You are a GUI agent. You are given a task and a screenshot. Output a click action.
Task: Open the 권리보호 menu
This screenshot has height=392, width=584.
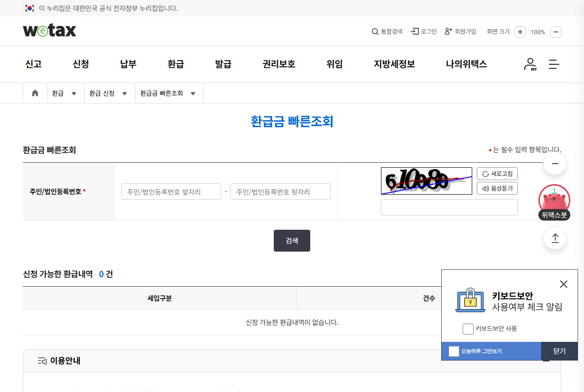click(x=279, y=64)
